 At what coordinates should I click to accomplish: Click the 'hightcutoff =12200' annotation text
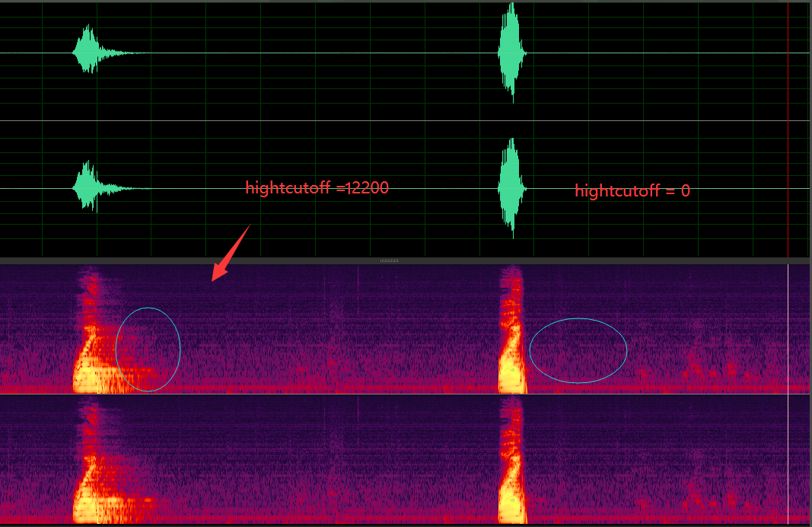pyautogui.click(x=317, y=187)
